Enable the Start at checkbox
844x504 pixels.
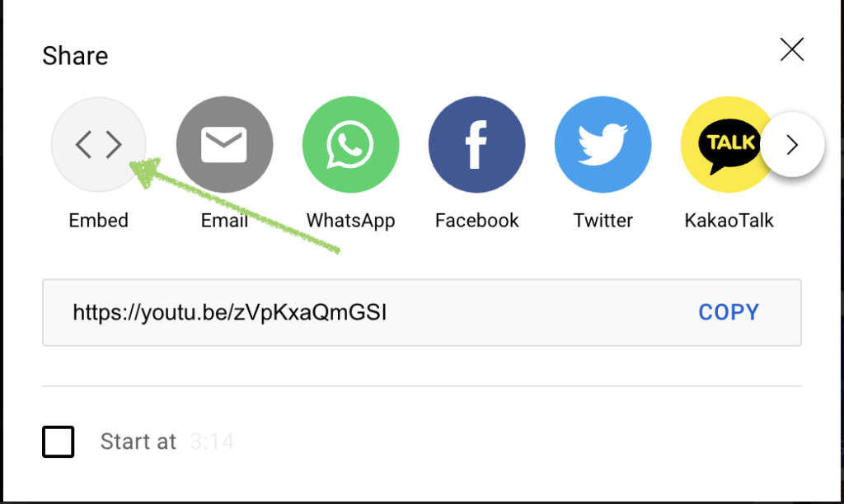point(59,441)
